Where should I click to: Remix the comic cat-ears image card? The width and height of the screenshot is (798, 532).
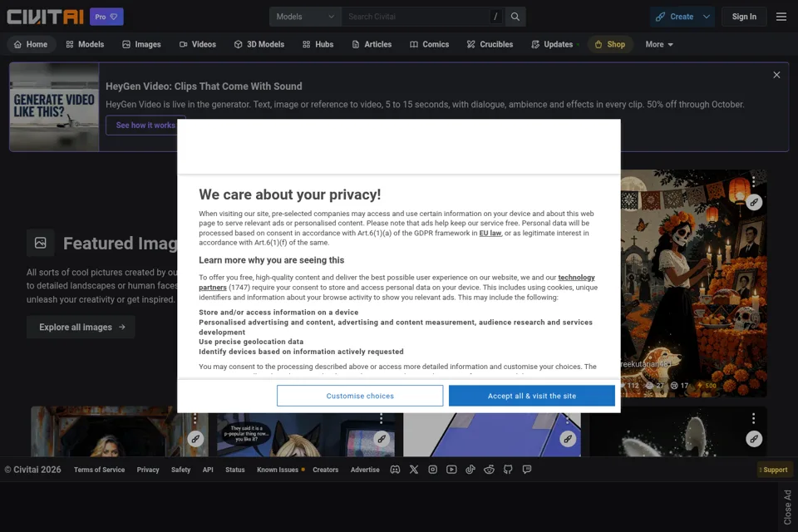point(382,439)
